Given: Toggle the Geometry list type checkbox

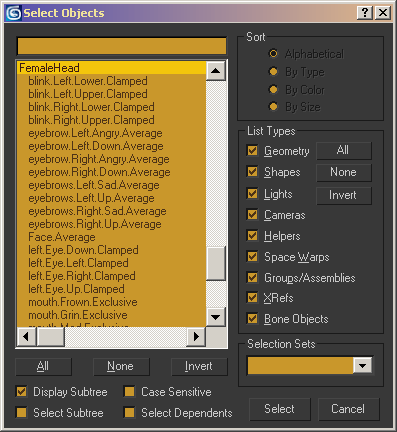Looking at the screenshot, I should coord(252,151).
